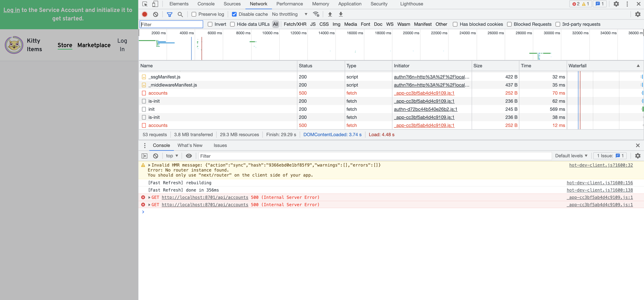
Task: Click the inspect element picker icon
Action: [x=145, y=4]
